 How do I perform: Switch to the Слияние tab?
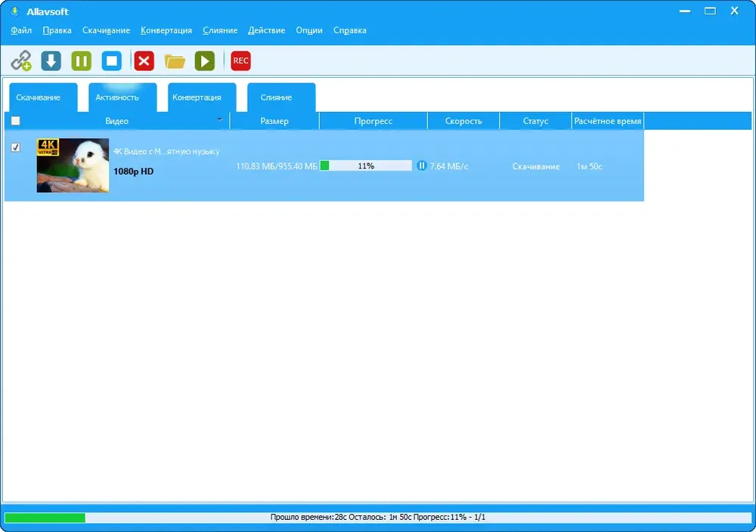[x=276, y=97]
